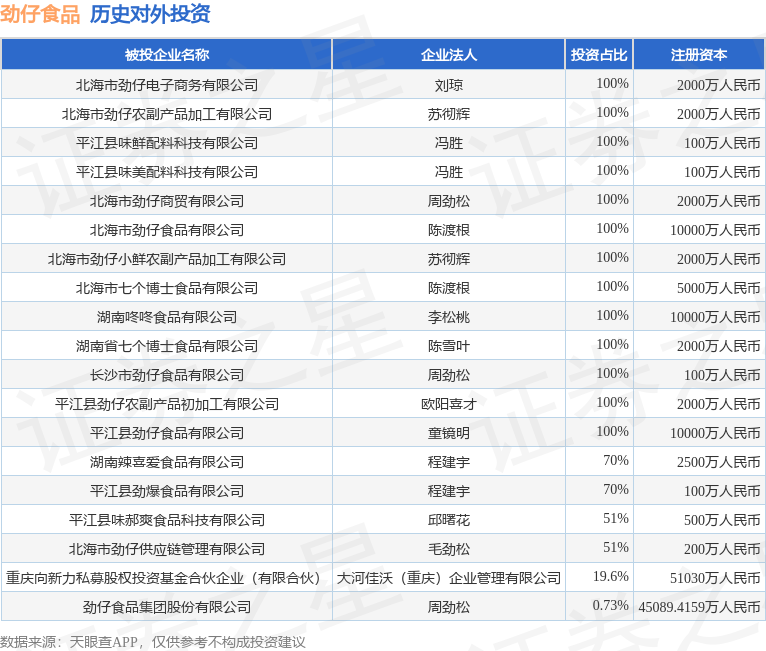Screen dimensions: 766x651
Task: Click the 2500万人民币 capital value
Action: (x=719, y=462)
